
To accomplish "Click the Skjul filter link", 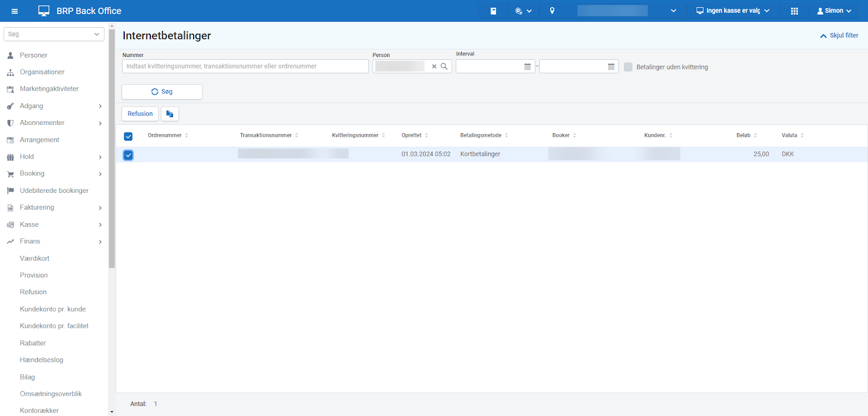I will (839, 35).
